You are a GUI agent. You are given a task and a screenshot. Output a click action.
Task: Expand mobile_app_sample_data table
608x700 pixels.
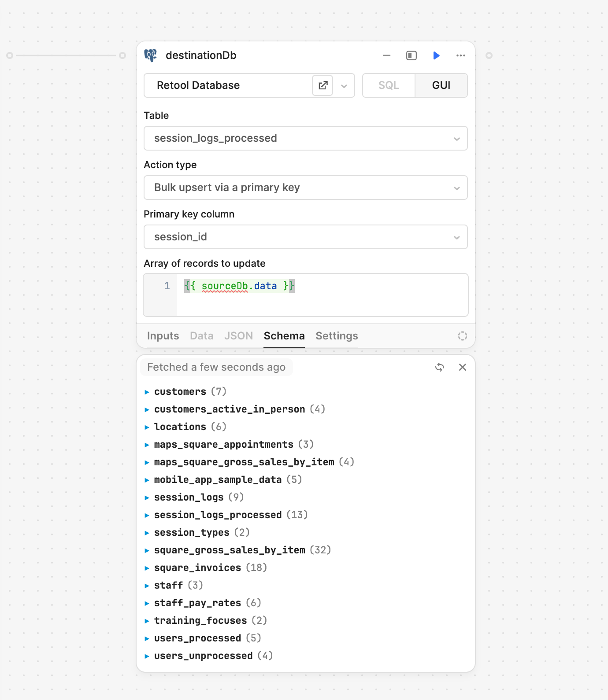(147, 480)
